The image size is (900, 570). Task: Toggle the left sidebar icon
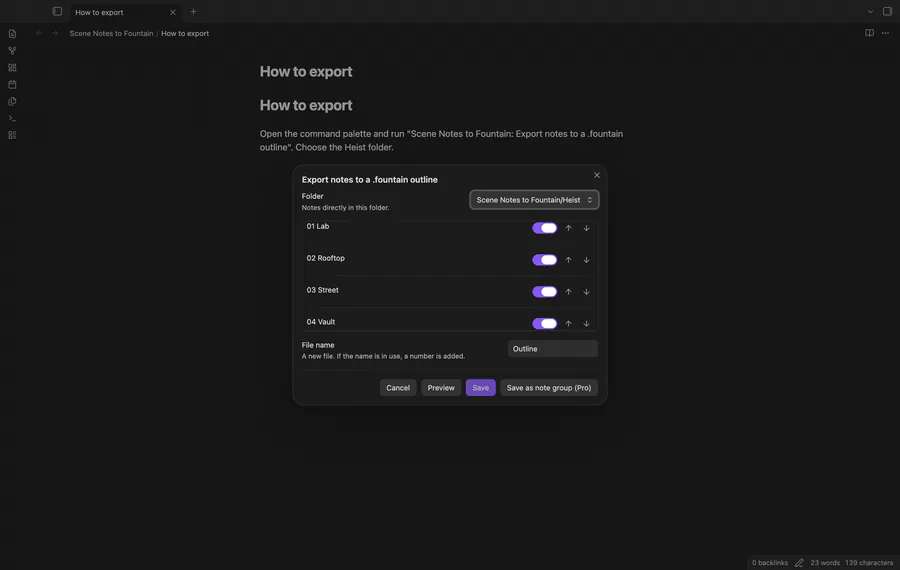pyautogui.click(x=57, y=11)
